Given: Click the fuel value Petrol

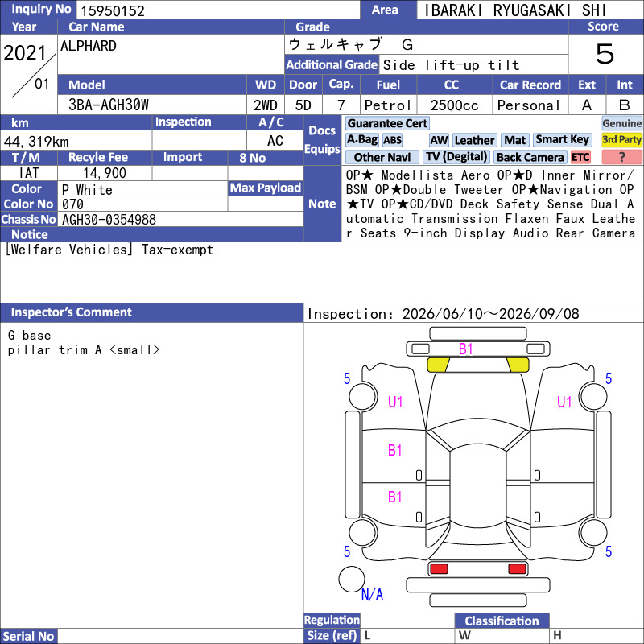Looking at the screenshot, I should pyautogui.click(x=388, y=105).
